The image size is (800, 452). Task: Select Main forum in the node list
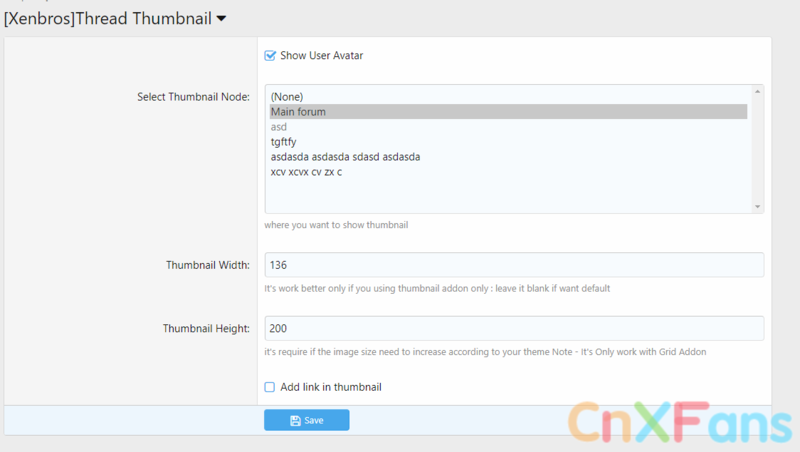click(298, 112)
